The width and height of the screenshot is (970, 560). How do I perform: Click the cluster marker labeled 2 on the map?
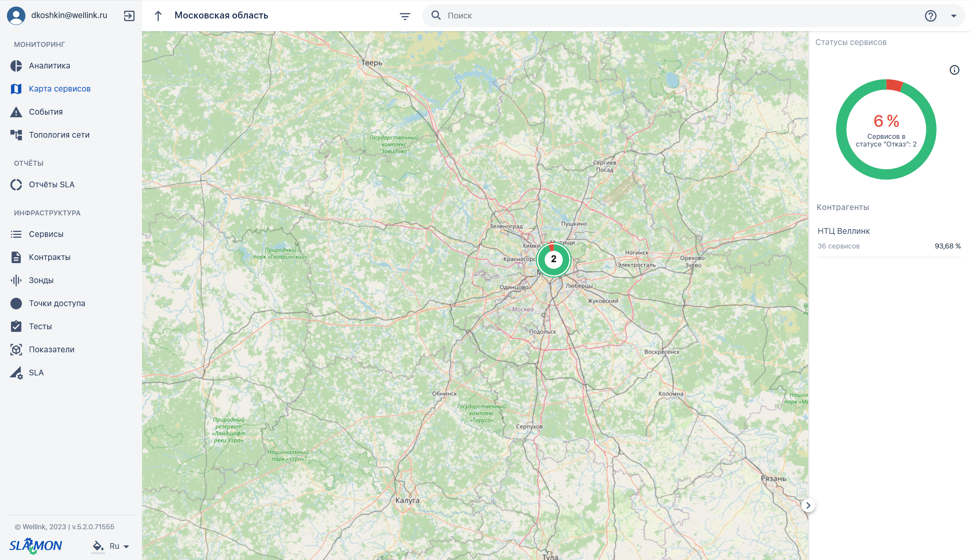pyautogui.click(x=553, y=260)
